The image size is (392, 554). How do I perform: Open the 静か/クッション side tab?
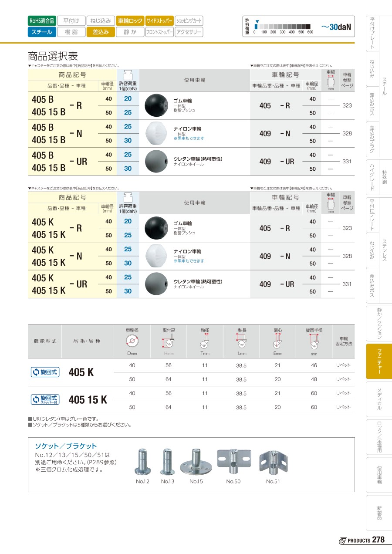pos(379,324)
